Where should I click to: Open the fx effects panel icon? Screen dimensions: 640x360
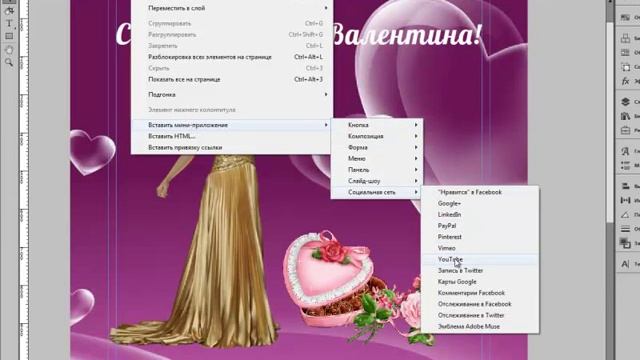pyautogui.click(x=625, y=81)
